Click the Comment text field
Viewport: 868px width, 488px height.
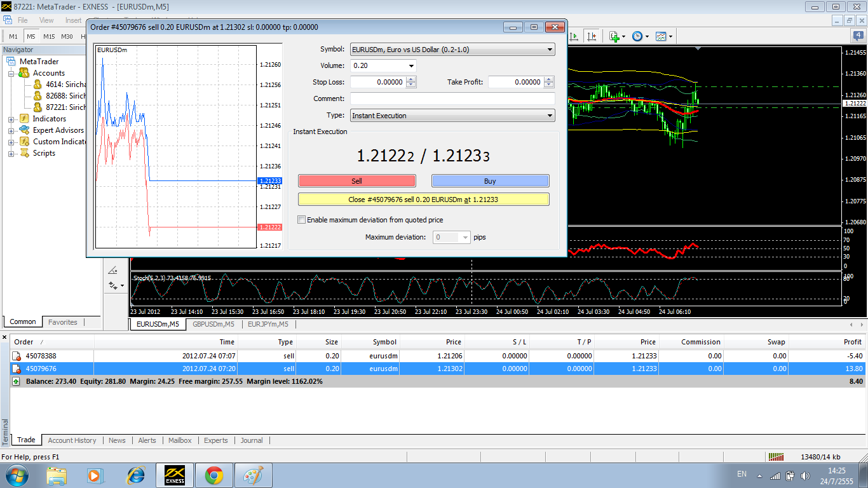(452, 98)
